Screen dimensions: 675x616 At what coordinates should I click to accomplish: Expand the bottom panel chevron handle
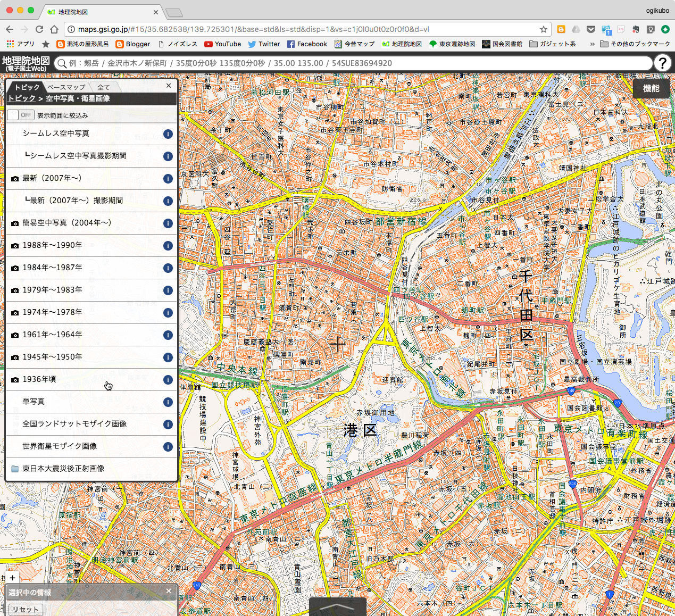point(337,606)
